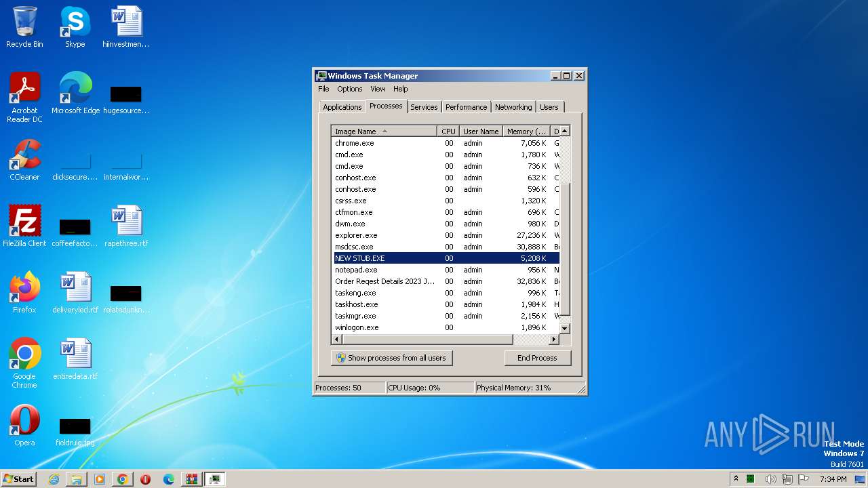Select the deliveryled.rtf document icon
This screenshot has height=488, width=868.
click(x=75, y=292)
